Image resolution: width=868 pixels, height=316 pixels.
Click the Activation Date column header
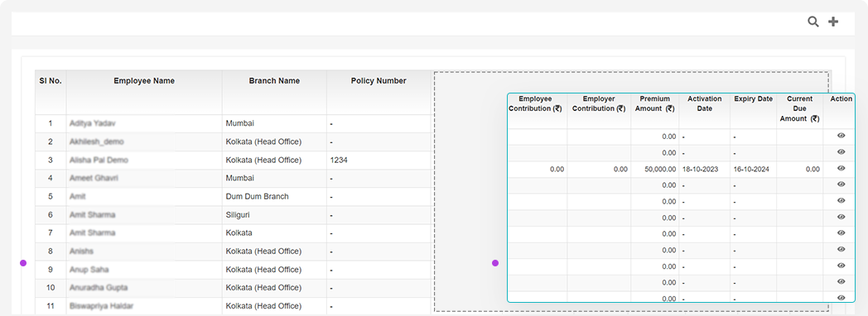click(x=704, y=104)
